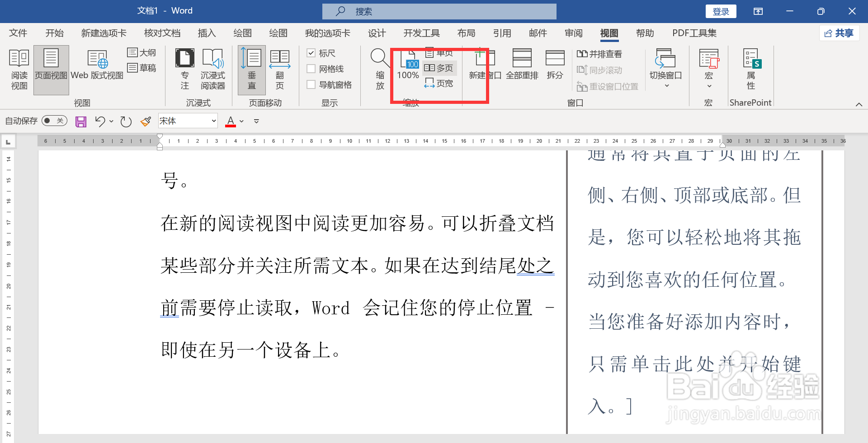Open the 新建选项卡 tab
868x443 pixels.
(104, 33)
